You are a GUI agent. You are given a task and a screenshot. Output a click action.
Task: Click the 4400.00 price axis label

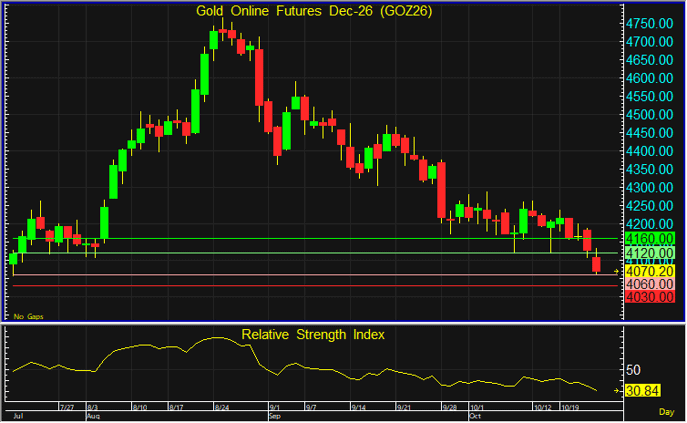(649, 151)
